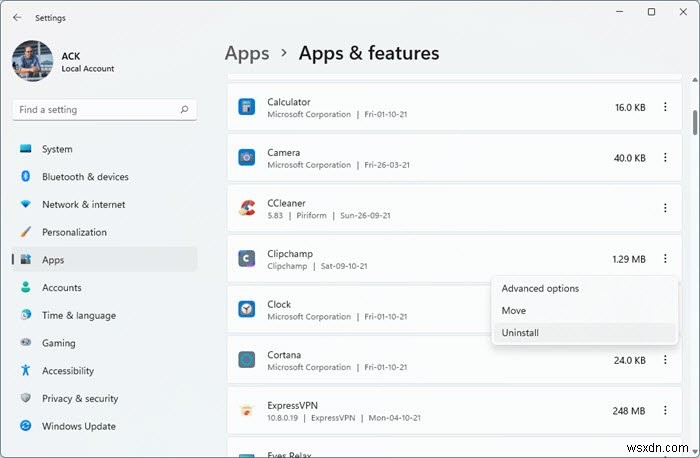Open the three-dot menu for ExpressVPN
This screenshot has width=700, height=458.
coord(665,410)
